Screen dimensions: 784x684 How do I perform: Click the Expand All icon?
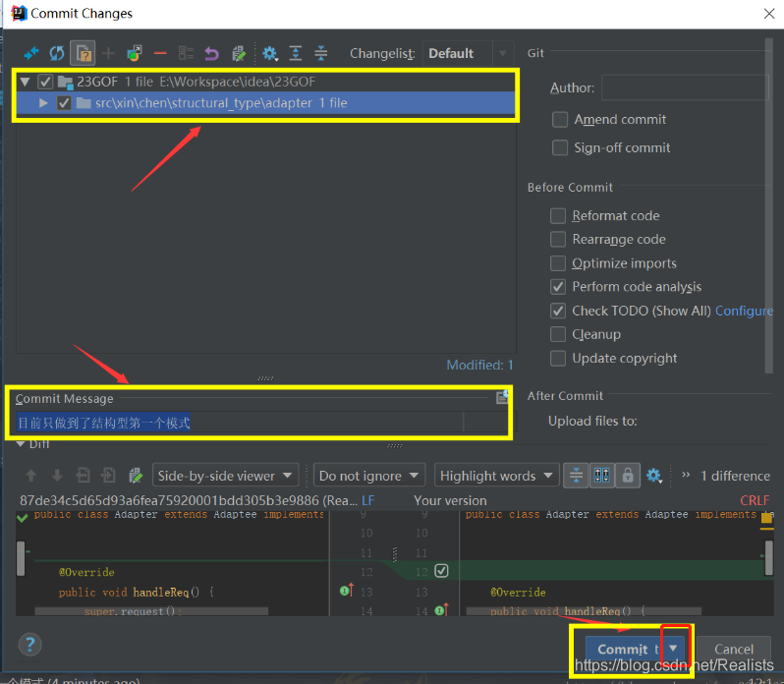pyautogui.click(x=296, y=53)
